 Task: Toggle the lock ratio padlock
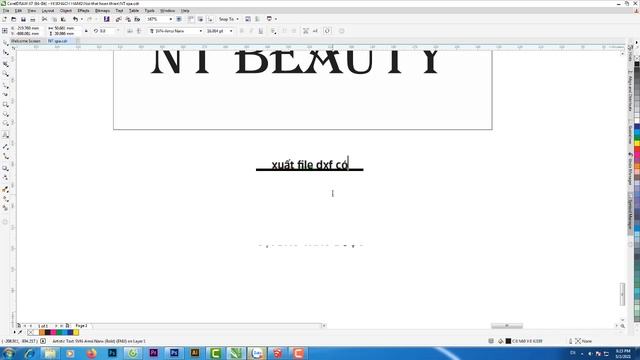[86, 31]
